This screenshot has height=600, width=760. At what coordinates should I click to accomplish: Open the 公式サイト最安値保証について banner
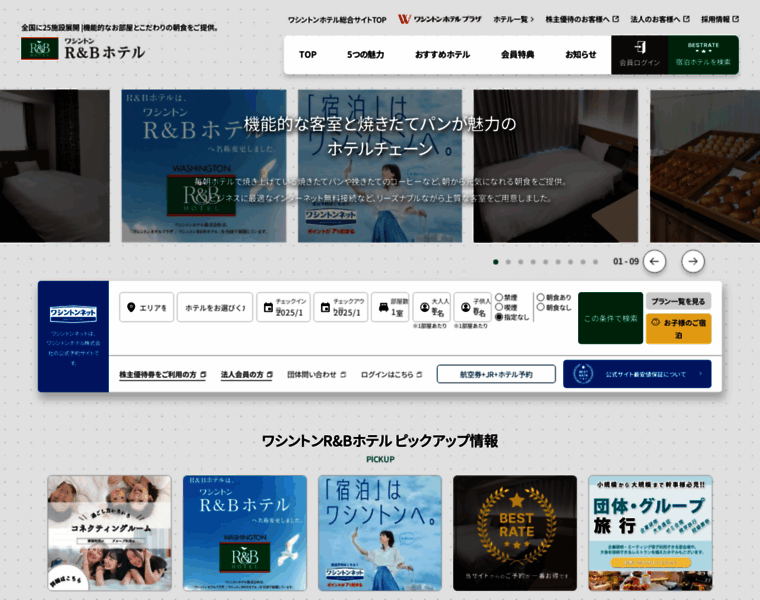tap(637, 374)
